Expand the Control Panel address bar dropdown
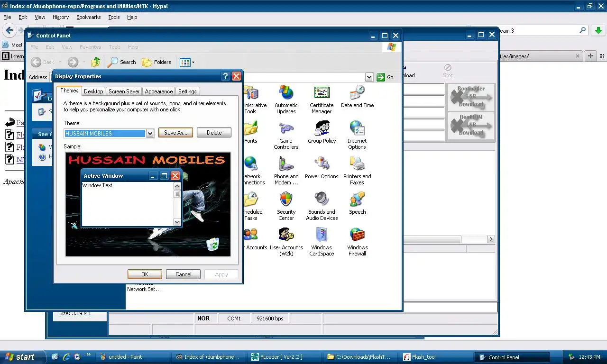The width and height of the screenshot is (607, 364). tap(369, 77)
